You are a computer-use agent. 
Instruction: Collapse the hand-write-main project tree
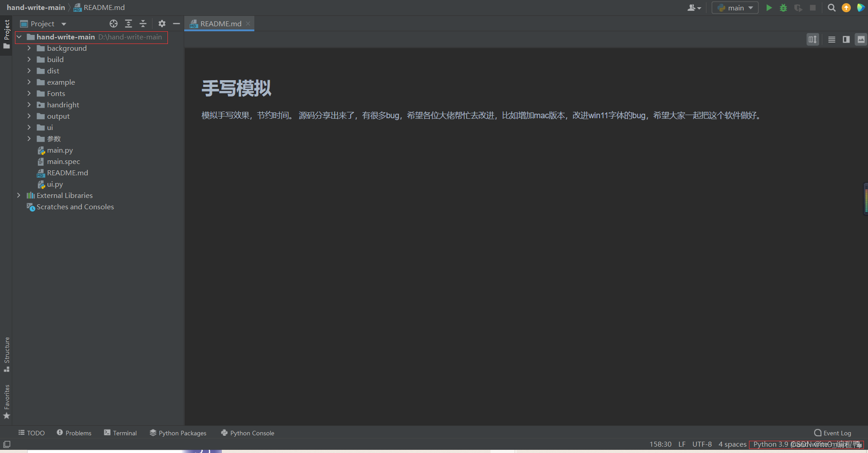tap(19, 37)
